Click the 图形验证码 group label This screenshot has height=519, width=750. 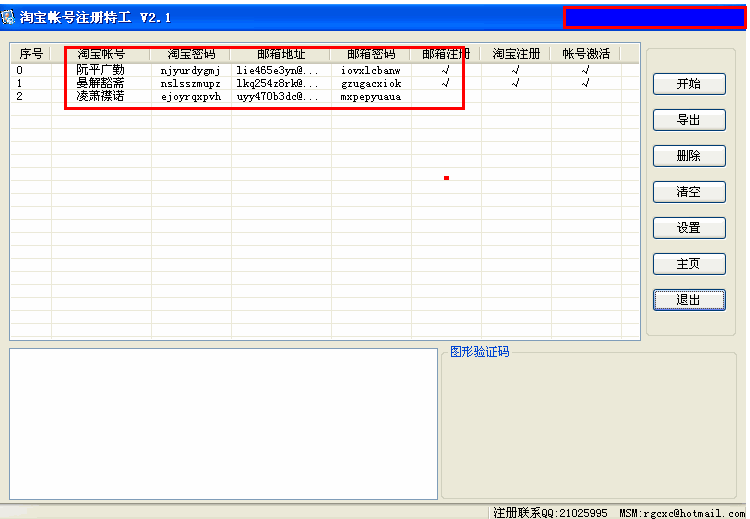tap(480, 352)
